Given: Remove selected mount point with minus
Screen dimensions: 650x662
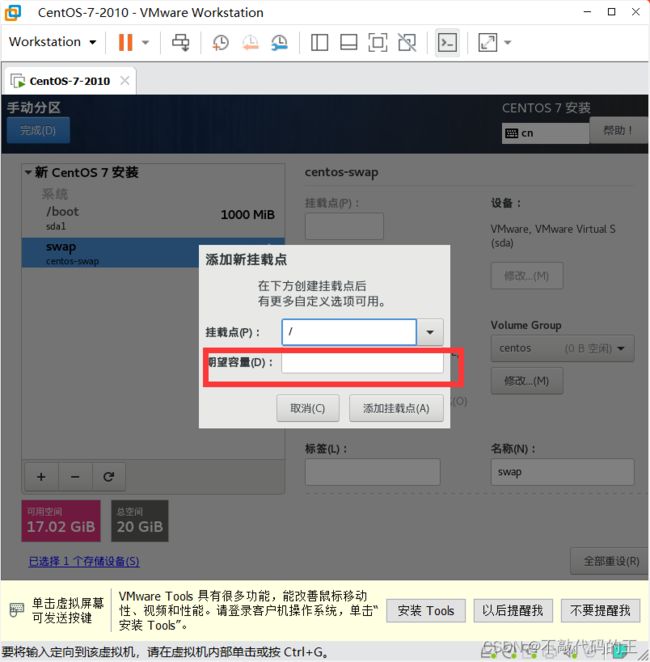Looking at the screenshot, I should (x=75, y=477).
